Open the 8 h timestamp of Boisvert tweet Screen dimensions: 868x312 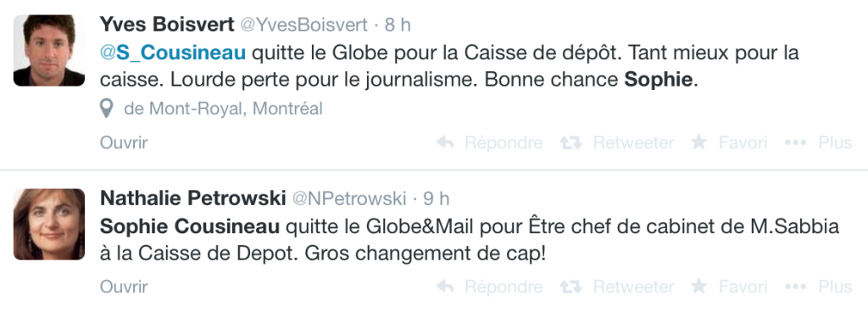click(398, 25)
